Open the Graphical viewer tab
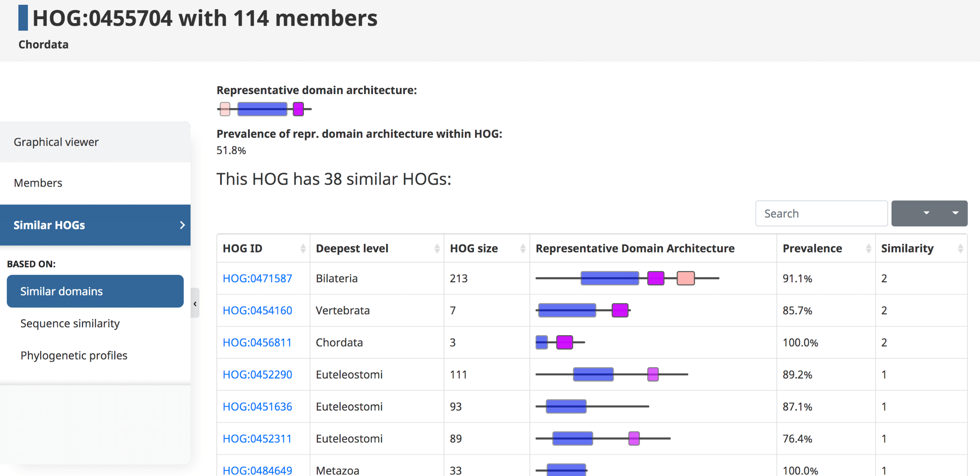980x476 pixels. [56, 142]
